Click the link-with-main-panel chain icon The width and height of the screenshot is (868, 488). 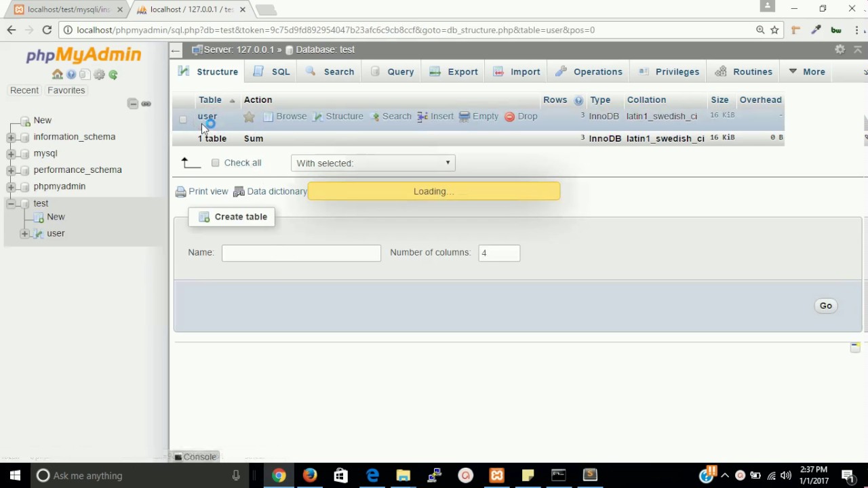tap(146, 104)
